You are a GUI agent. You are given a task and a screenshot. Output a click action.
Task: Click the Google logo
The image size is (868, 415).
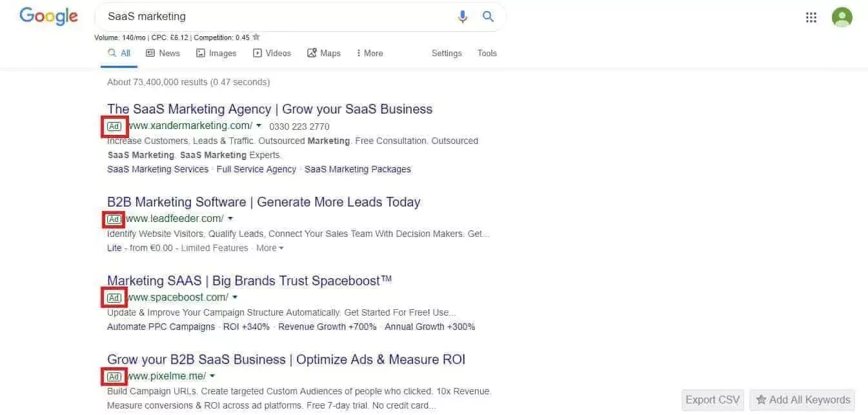(x=48, y=16)
